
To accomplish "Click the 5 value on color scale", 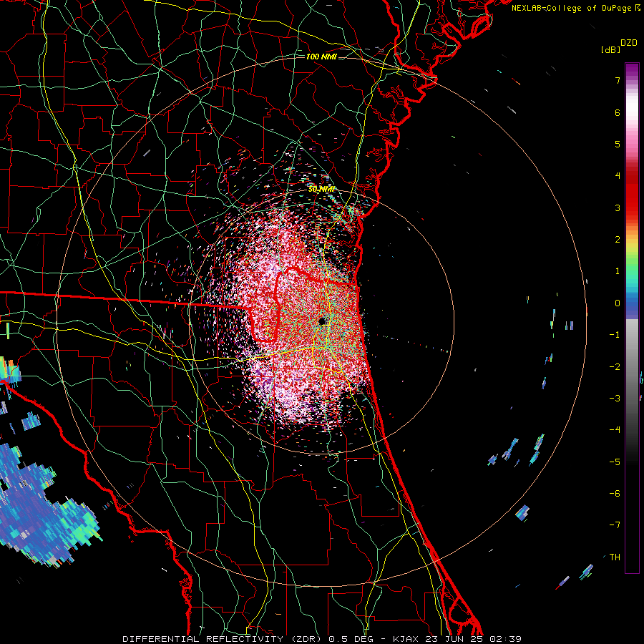I will click(618, 144).
